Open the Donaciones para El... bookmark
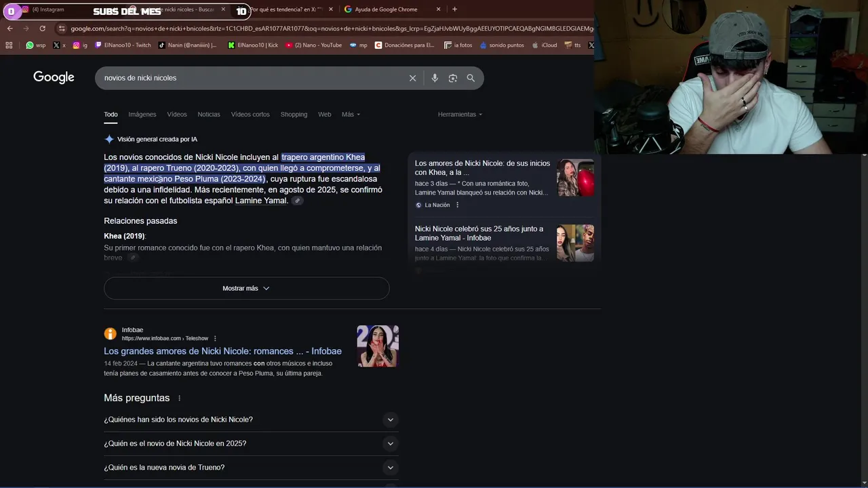868x488 pixels. [x=404, y=45]
